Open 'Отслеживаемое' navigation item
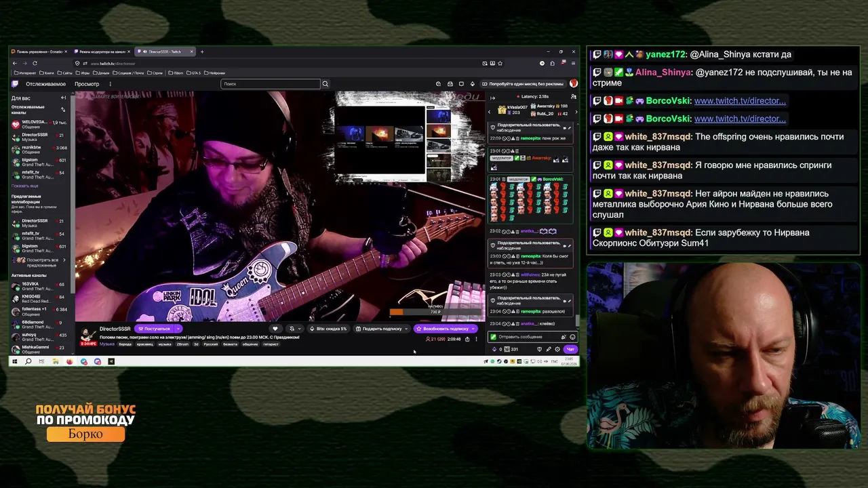The image size is (868, 488). point(46,84)
